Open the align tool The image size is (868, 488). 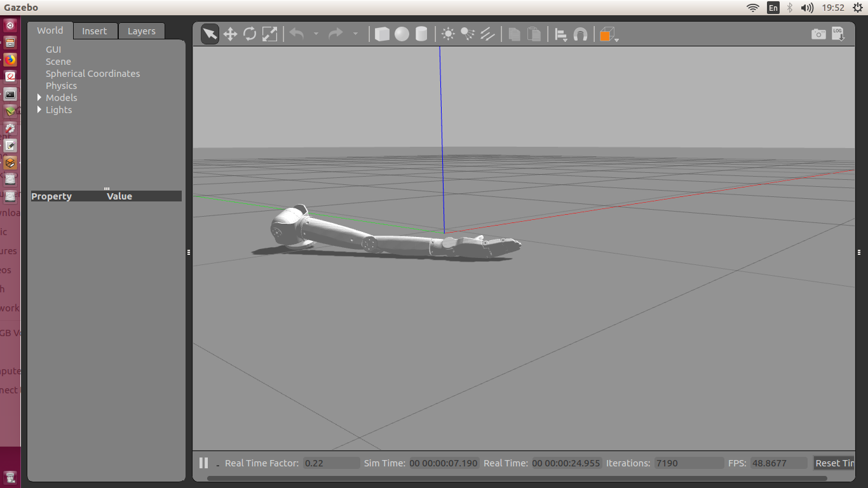[561, 34]
